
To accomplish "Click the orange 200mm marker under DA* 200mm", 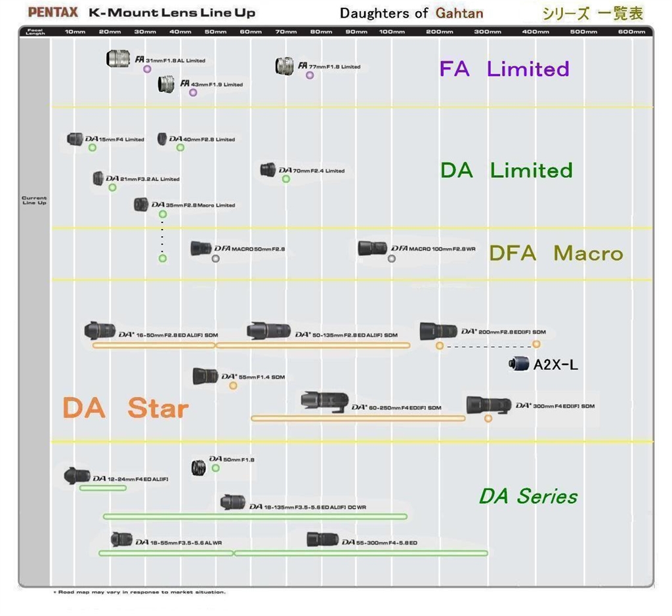I will point(439,346).
